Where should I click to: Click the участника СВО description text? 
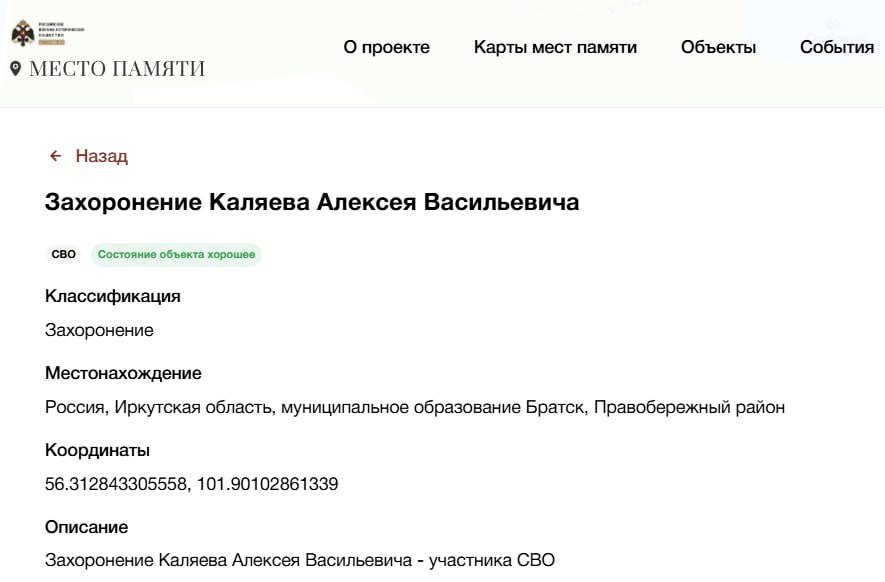[x=491, y=561]
